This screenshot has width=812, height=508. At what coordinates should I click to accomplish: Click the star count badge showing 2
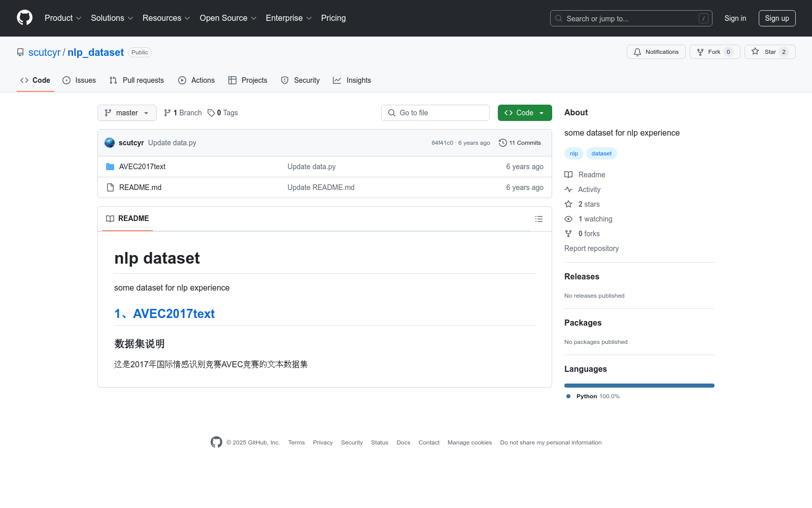pyautogui.click(x=784, y=52)
